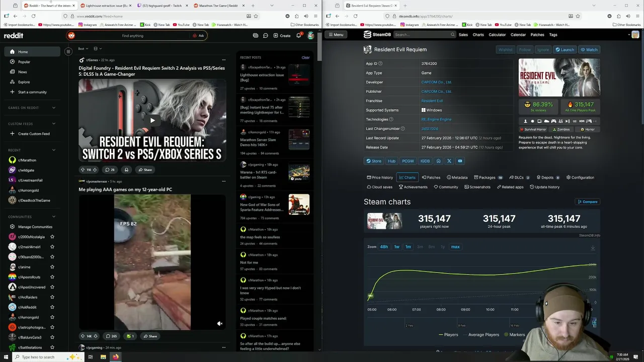Open comments on 12-year-old PC post

(111, 336)
